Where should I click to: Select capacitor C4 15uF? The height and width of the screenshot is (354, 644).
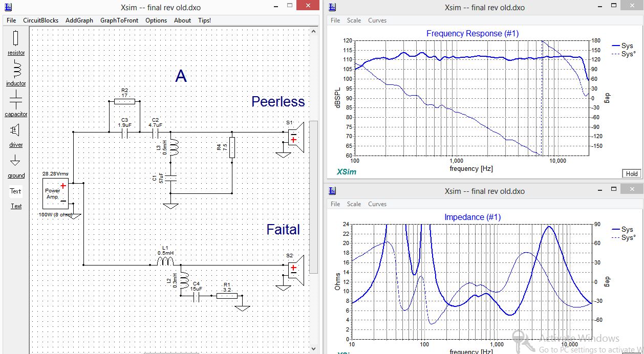pos(196,296)
